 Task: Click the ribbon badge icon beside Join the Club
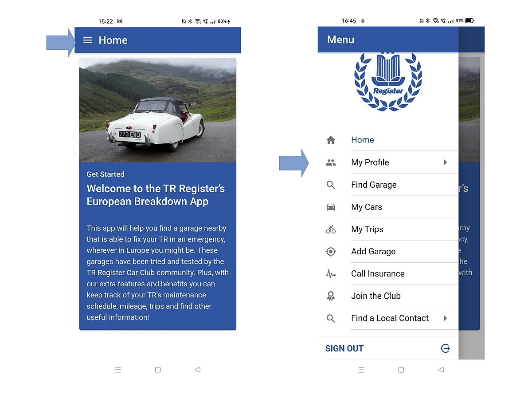pyautogui.click(x=331, y=296)
